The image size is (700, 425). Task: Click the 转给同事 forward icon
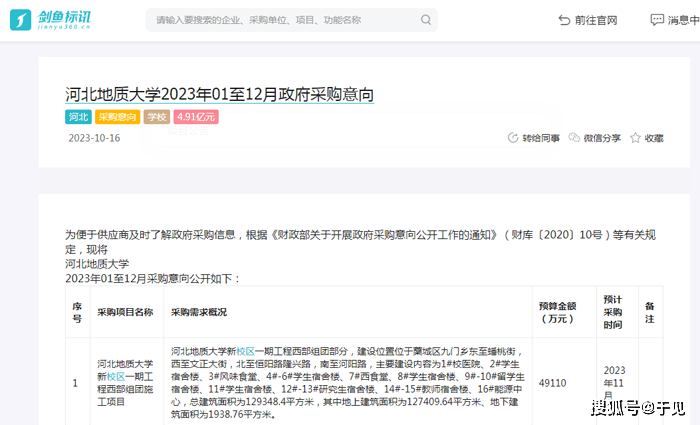(513, 138)
